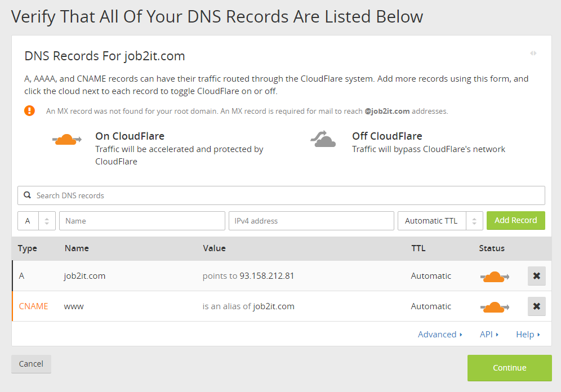
Task: Click the www name cell
Action: point(74,306)
